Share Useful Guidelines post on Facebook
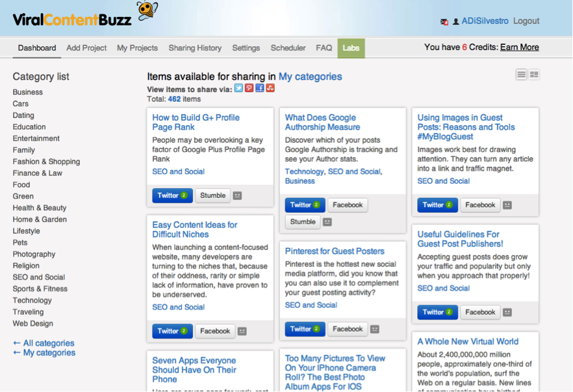573x392 pixels. 480,312
